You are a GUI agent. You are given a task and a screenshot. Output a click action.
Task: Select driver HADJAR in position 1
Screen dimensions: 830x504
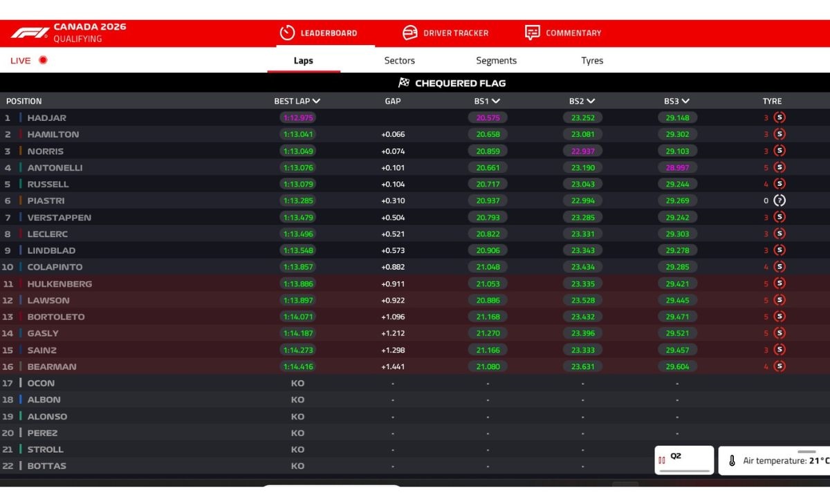47,118
